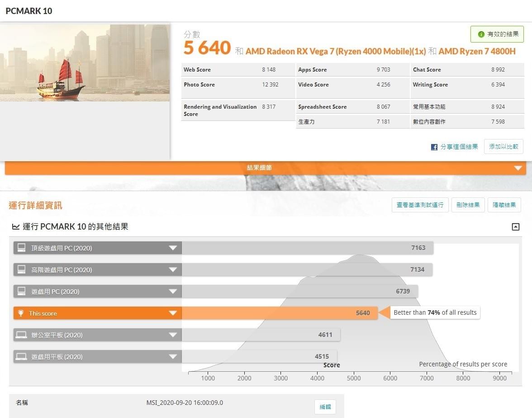Click the Spreadsheet Score value 8 067
The image size is (532, 418).
point(384,106)
